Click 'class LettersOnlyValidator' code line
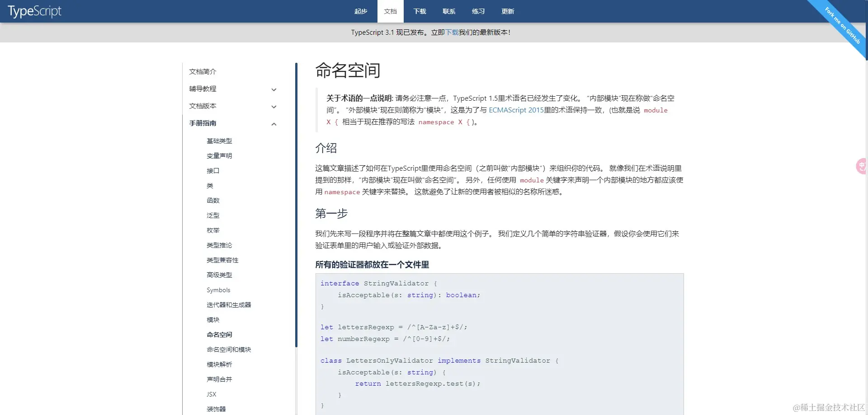Screen dimensions: 868x415 (439, 361)
